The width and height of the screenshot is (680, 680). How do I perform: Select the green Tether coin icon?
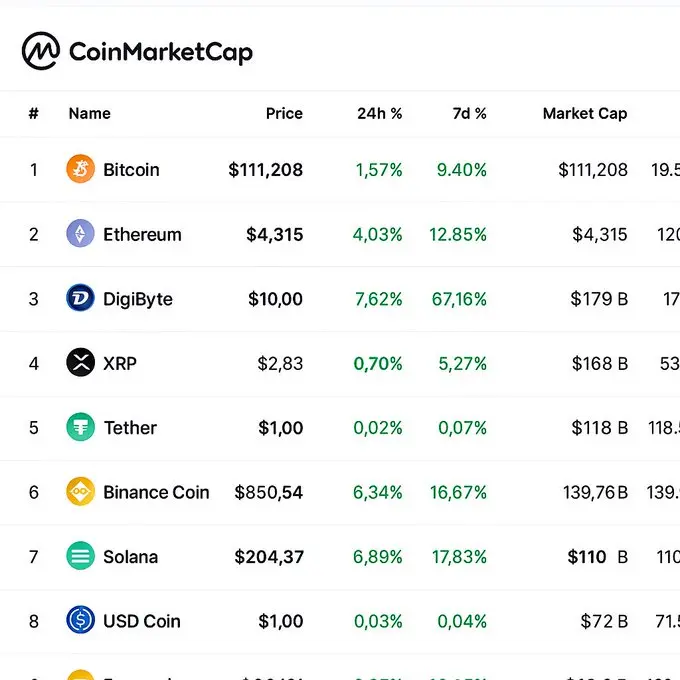click(x=80, y=427)
